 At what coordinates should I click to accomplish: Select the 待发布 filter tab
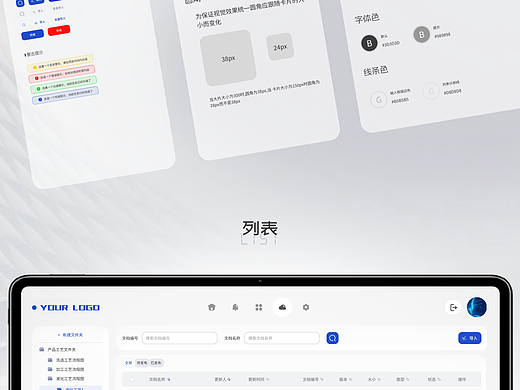point(142,363)
